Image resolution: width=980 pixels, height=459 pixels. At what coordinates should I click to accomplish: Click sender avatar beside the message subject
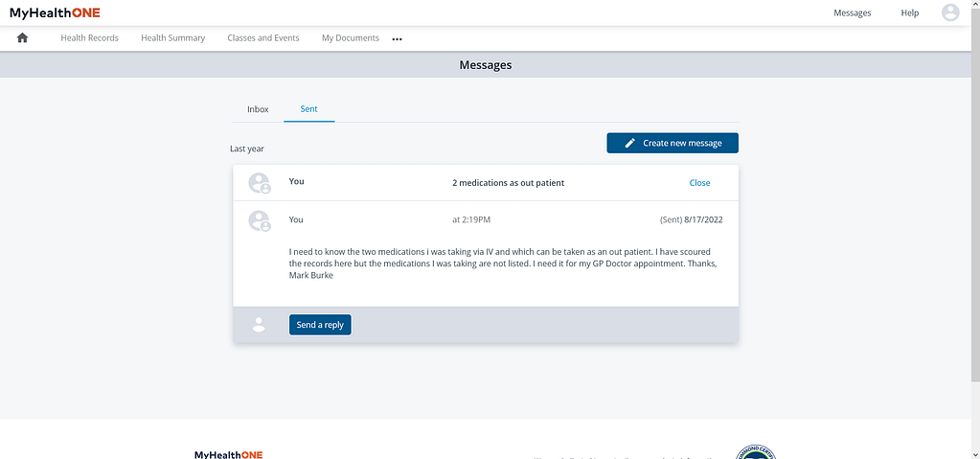[x=260, y=183]
